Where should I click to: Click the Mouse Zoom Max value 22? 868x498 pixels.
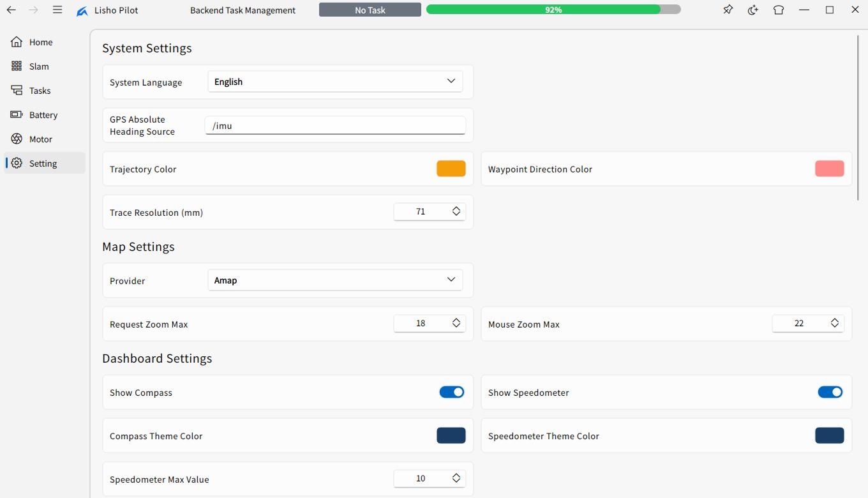pos(799,323)
